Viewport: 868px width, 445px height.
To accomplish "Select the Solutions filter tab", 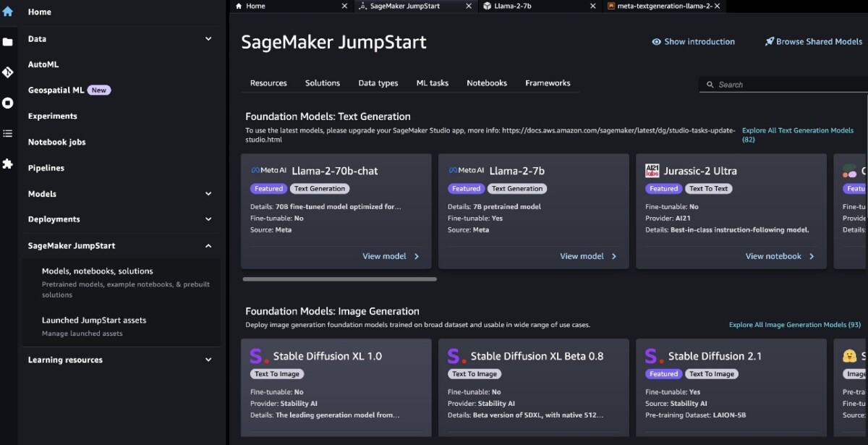I will (323, 83).
